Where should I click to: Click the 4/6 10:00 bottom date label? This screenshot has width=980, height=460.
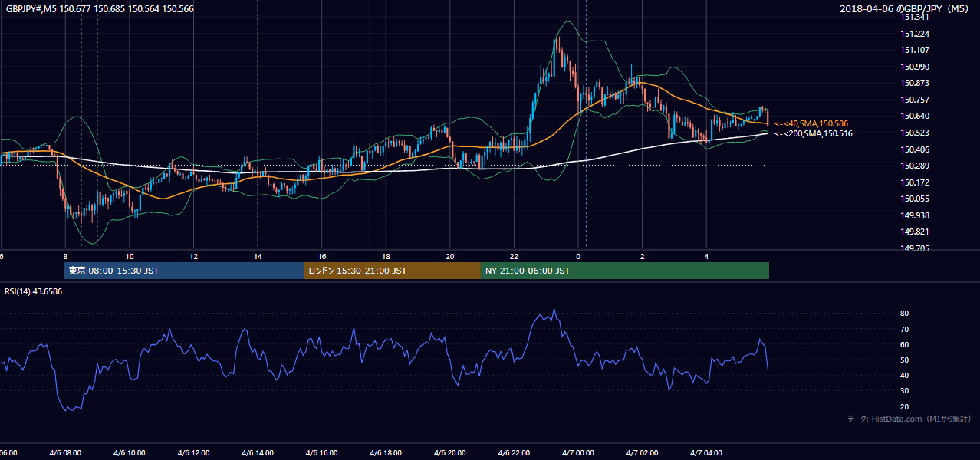pos(130,453)
